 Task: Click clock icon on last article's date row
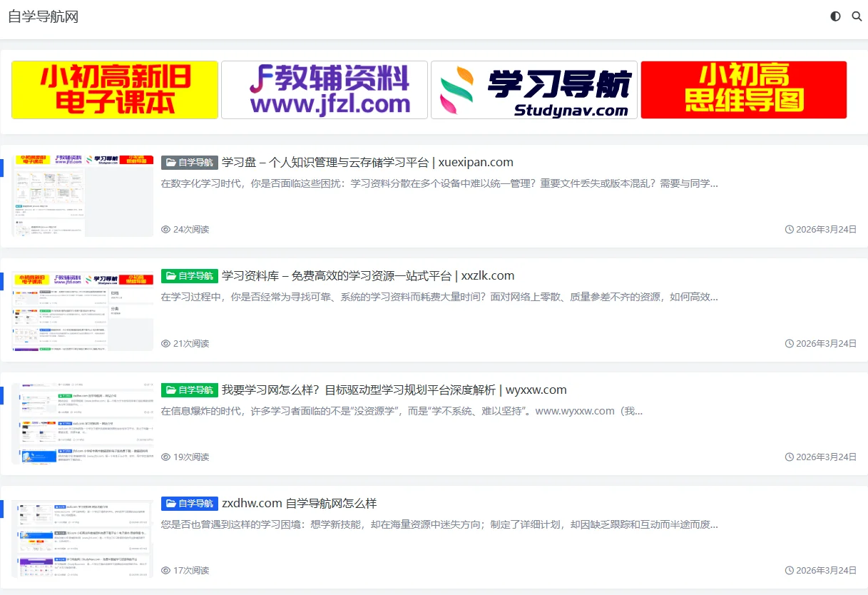coord(789,570)
